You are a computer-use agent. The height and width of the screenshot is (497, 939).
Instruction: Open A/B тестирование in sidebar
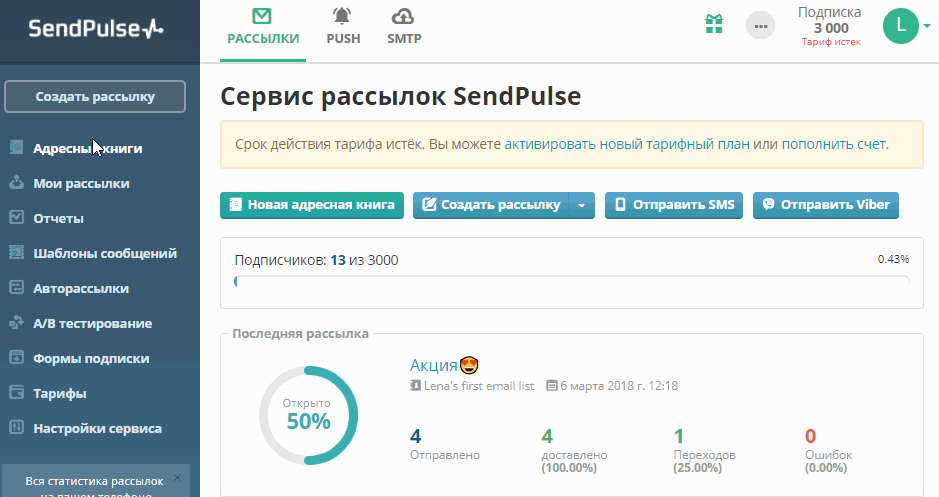92,323
